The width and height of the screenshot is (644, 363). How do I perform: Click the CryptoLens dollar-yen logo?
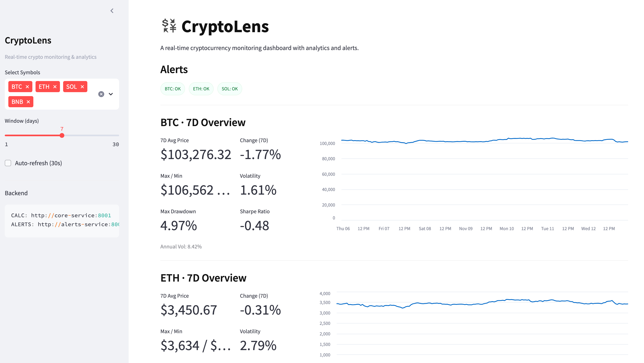pos(169,26)
